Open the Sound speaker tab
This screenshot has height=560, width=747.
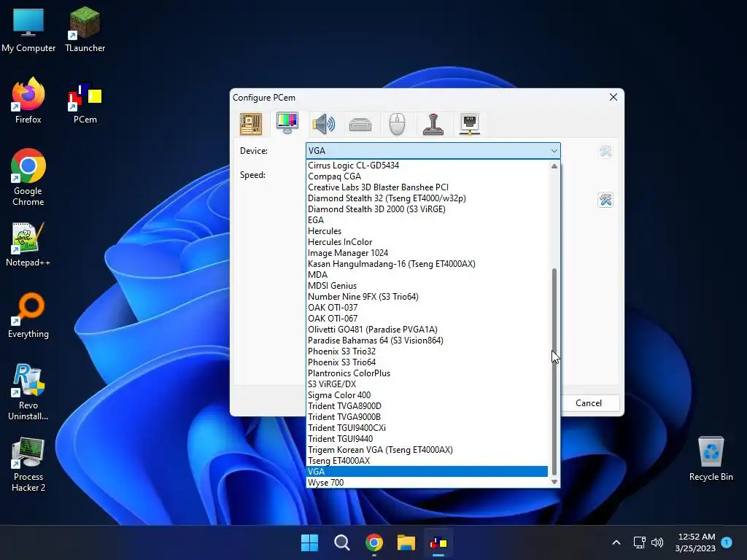324,124
